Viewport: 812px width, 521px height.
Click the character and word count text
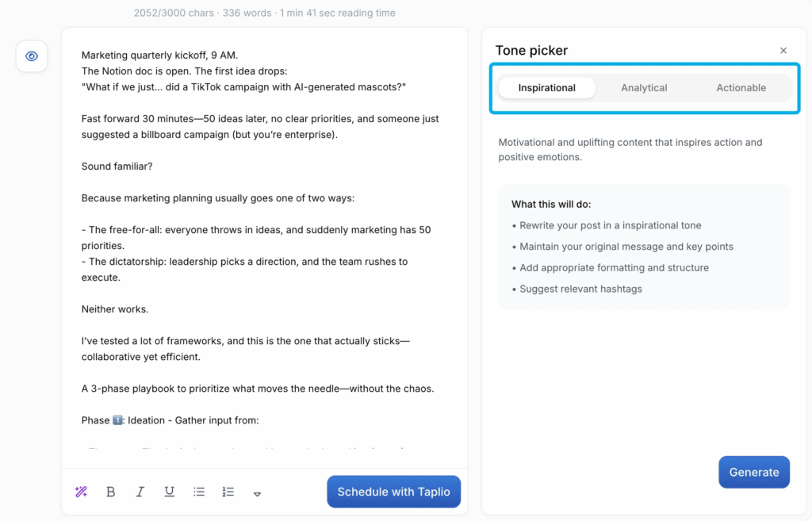click(265, 13)
